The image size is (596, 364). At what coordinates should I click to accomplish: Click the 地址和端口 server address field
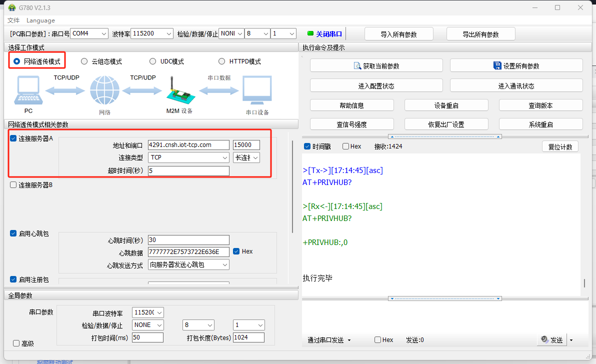pos(188,145)
